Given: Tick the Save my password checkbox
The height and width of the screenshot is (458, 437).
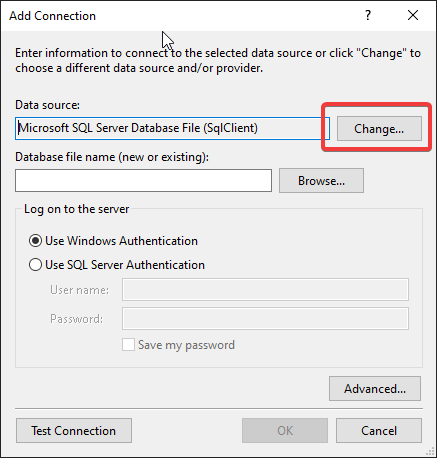Looking at the screenshot, I should click(128, 345).
